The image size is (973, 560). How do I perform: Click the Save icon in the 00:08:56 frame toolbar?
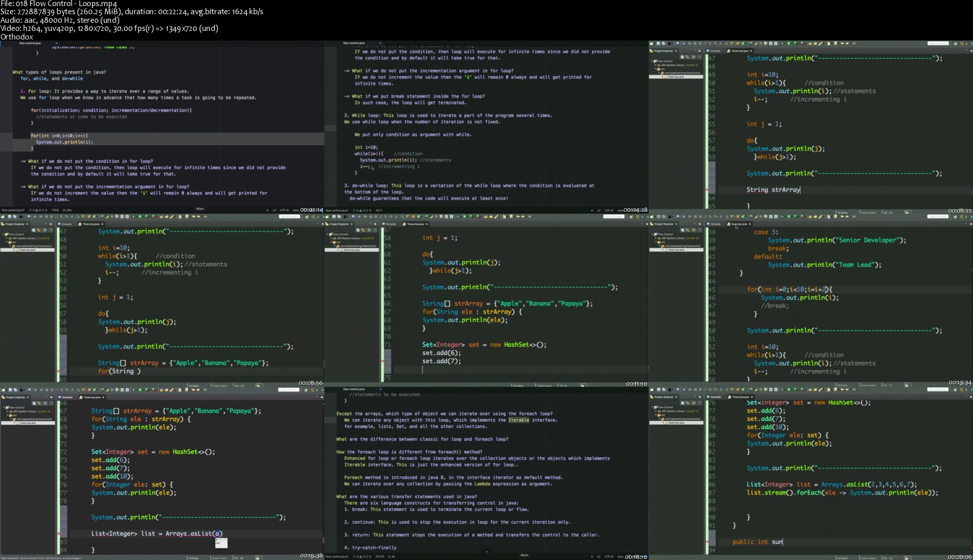pos(9,217)
